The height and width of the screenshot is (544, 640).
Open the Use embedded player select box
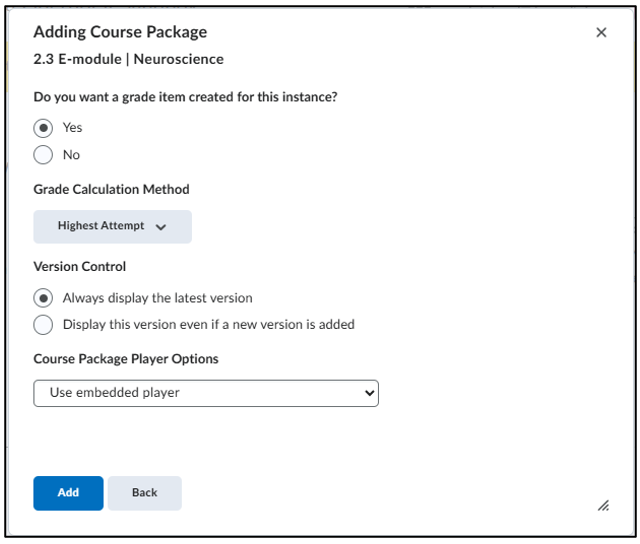pos(206,393)
